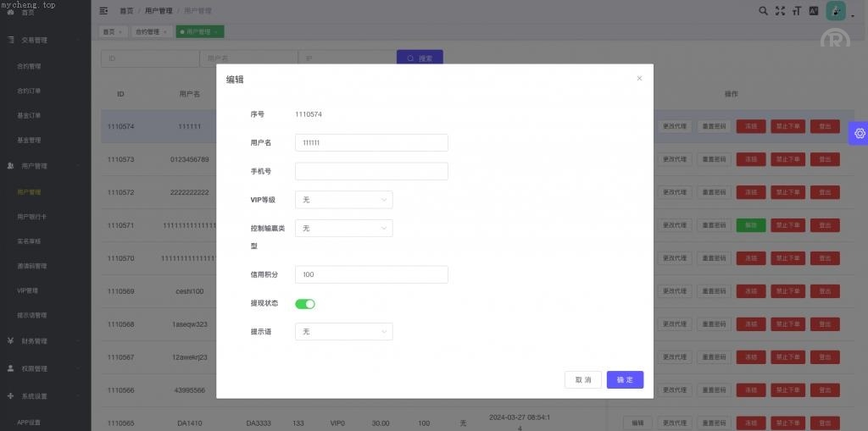This screenshot has width=868, height=431.
Task: Open the VIP等级 dropdown
Action: 343,200
